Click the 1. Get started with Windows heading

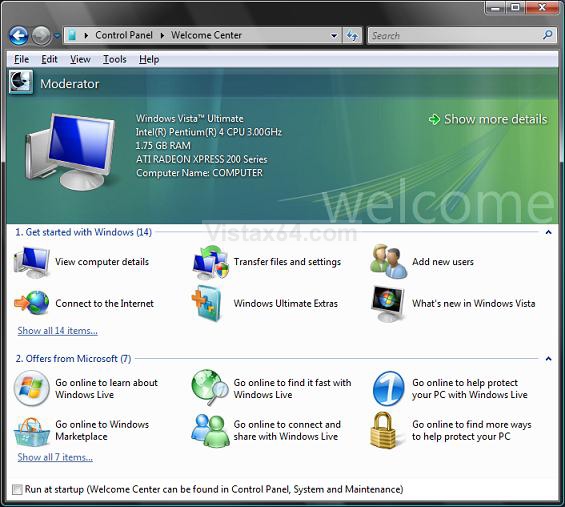[83, 232]
